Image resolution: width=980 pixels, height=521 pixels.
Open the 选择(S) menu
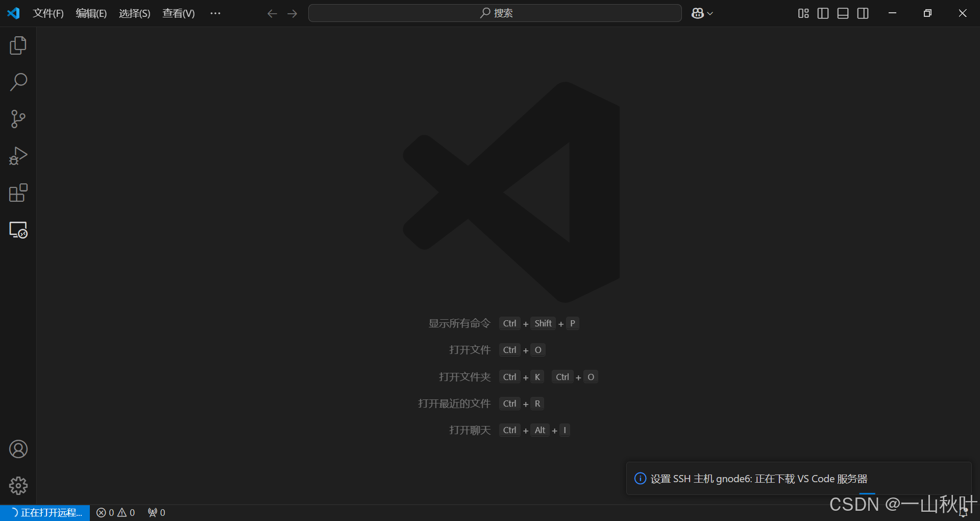pos(135,13)
